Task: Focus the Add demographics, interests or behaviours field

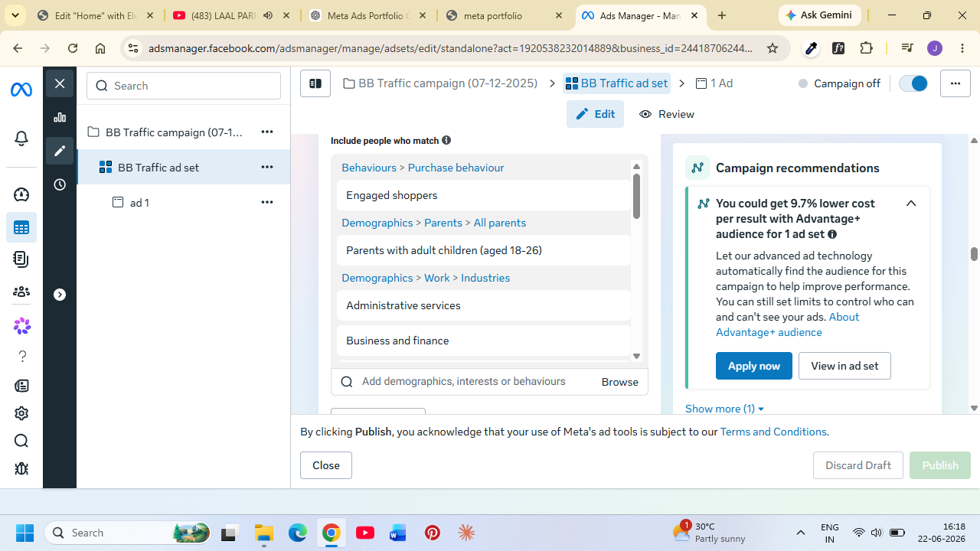Action: click(x=463, y=382)
